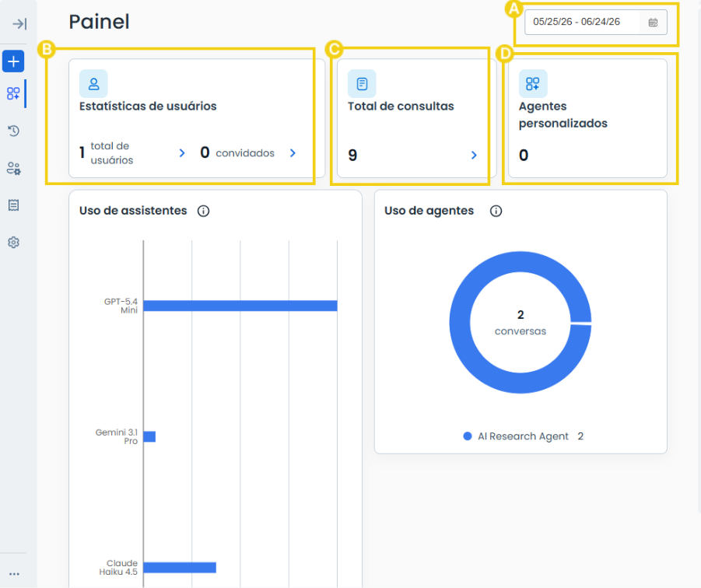Click the '9' consultas count value
The width and height of the screenshot is (701, 588).
[352, 156]
